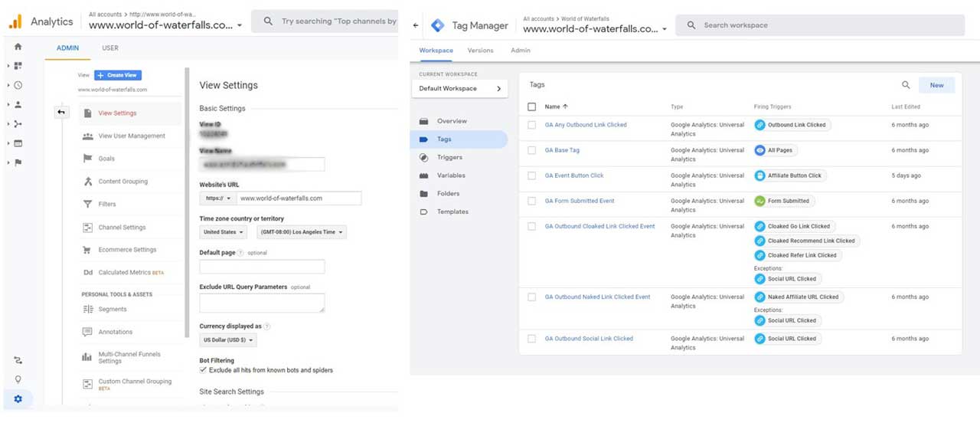Open the US Dollar currency dropdown

[228, 339]
